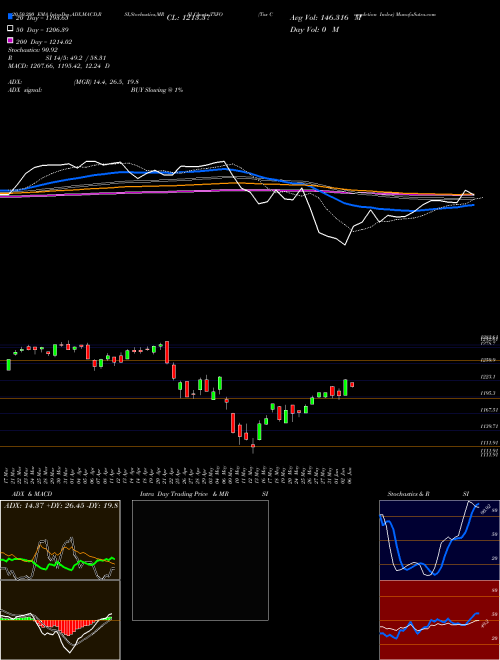Open the blue Stochastics mini chart
This screenshot has height=660, width=500.
[x=439, y=540]
